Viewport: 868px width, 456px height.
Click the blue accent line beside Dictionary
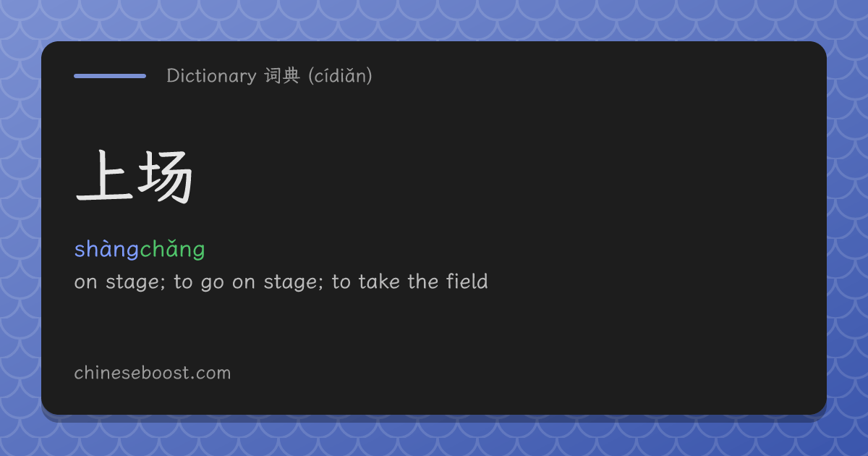click(110, 75)
